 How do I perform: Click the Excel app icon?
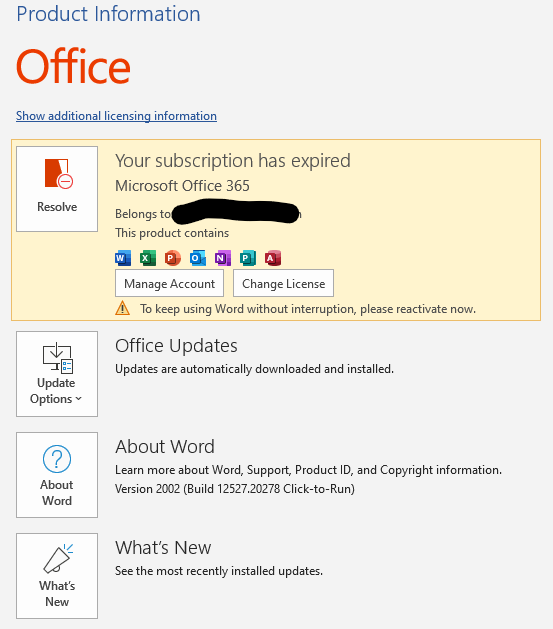click(148, 258)
